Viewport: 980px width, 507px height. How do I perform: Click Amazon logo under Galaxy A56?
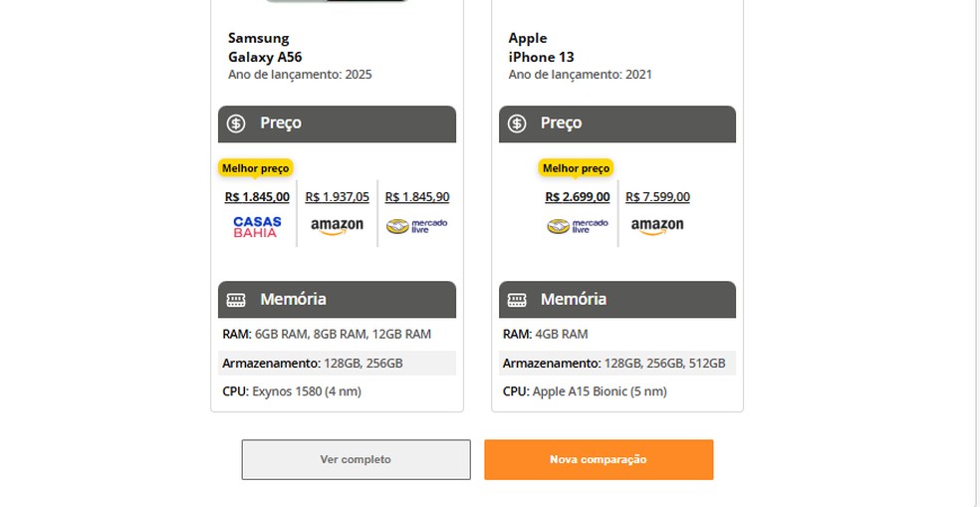[x=337, y=226]
